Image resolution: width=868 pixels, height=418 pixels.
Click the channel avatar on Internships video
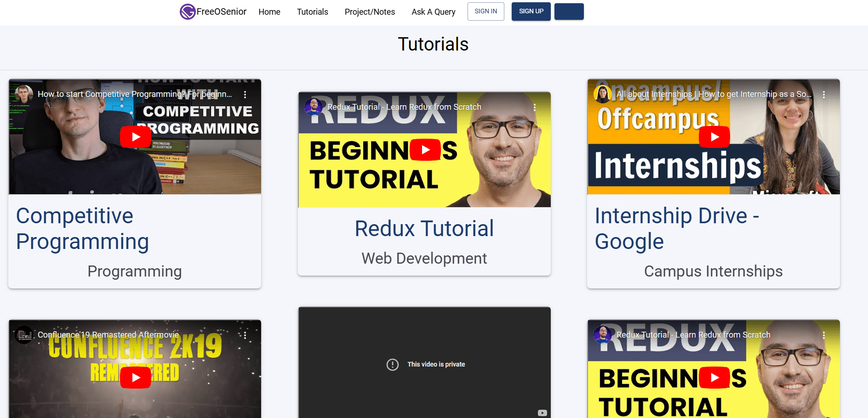pyautogui.click(x=602, y=94)
